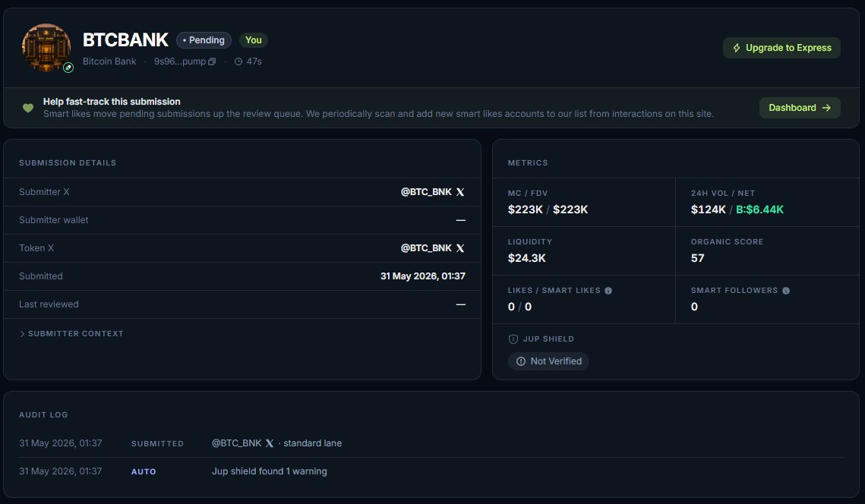Click the $24.3K liquidity value
The height and width of the screenshot is (504, 865).
click(x=527, y=258)
